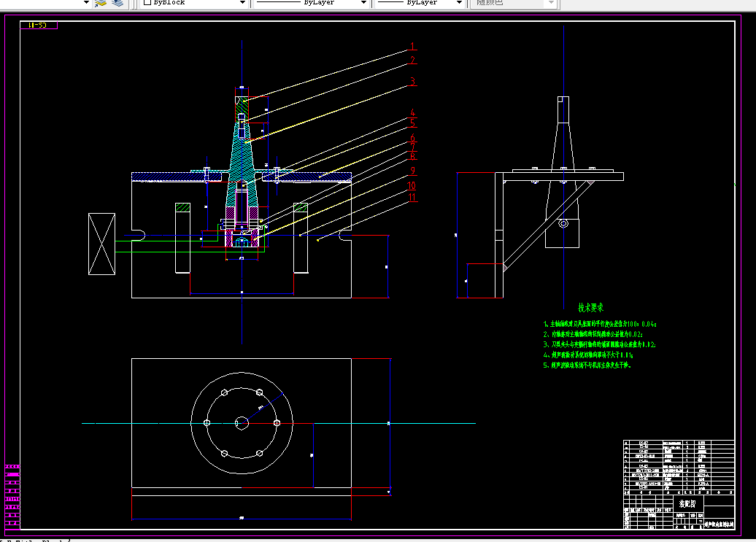
Task: Select part balloon number 9
Action: [x=413, y=171]
